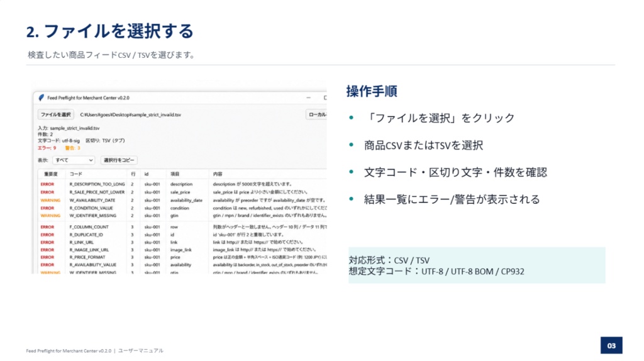Sort by the コード column header
This screenshot has height=361, width=644.
pyautogui.click(x=76, y=174)
